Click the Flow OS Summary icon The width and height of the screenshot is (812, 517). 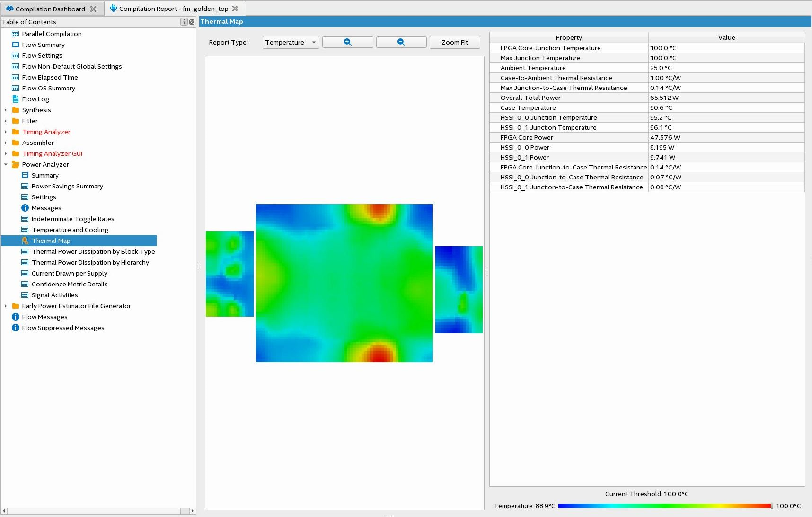click(x=16, y=88)
